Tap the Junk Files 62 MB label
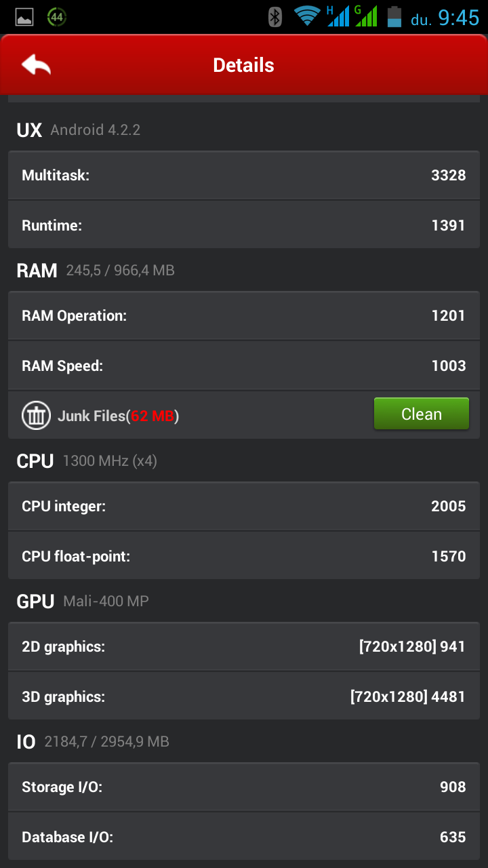Viewport: 488px width, 868px height. pyautogui.click(x=118, y=416)
